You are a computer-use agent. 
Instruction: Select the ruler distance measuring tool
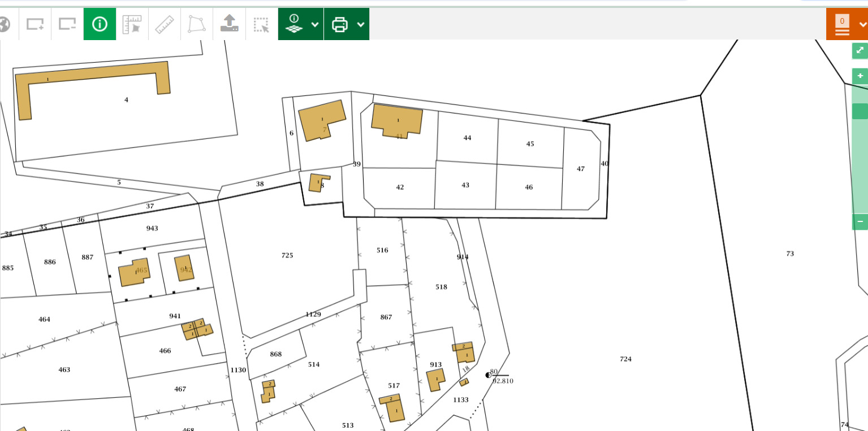pyautogui.click(x=165, y=24)
